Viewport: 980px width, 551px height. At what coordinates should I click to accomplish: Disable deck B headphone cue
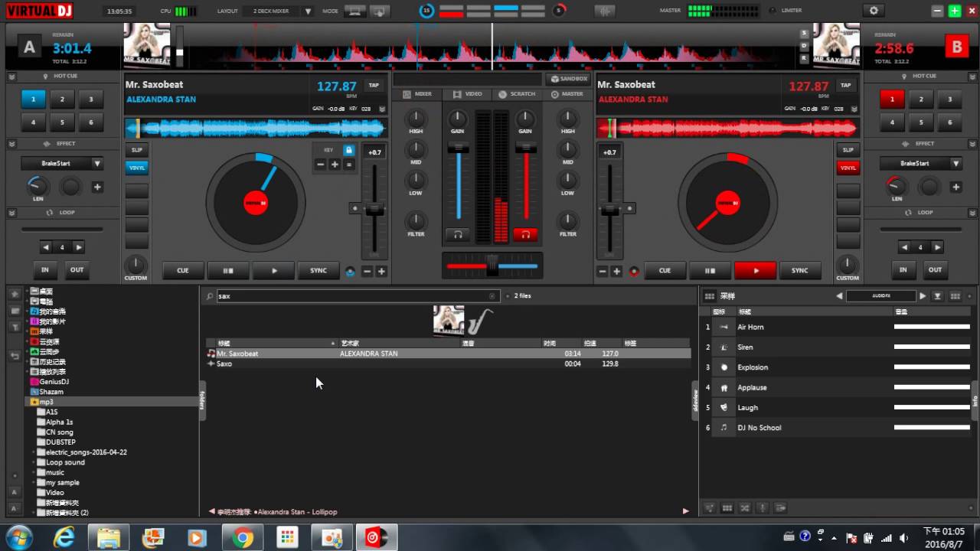tap(525, 234)
